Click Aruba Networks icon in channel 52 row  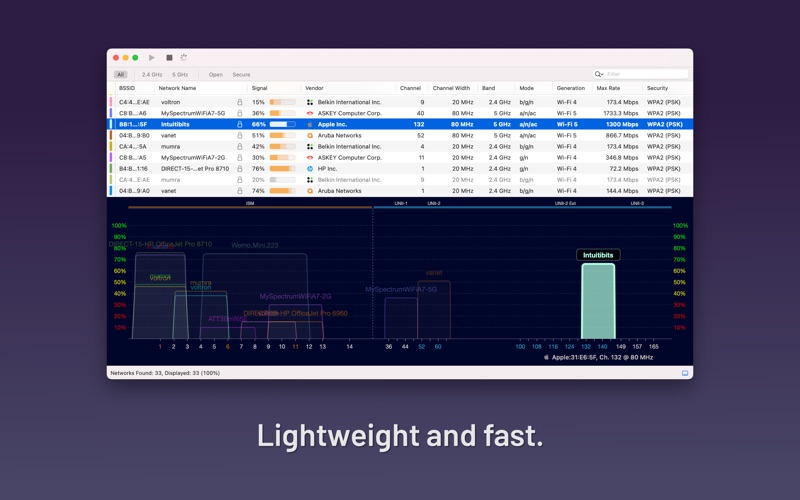click(x=310, y=136)
